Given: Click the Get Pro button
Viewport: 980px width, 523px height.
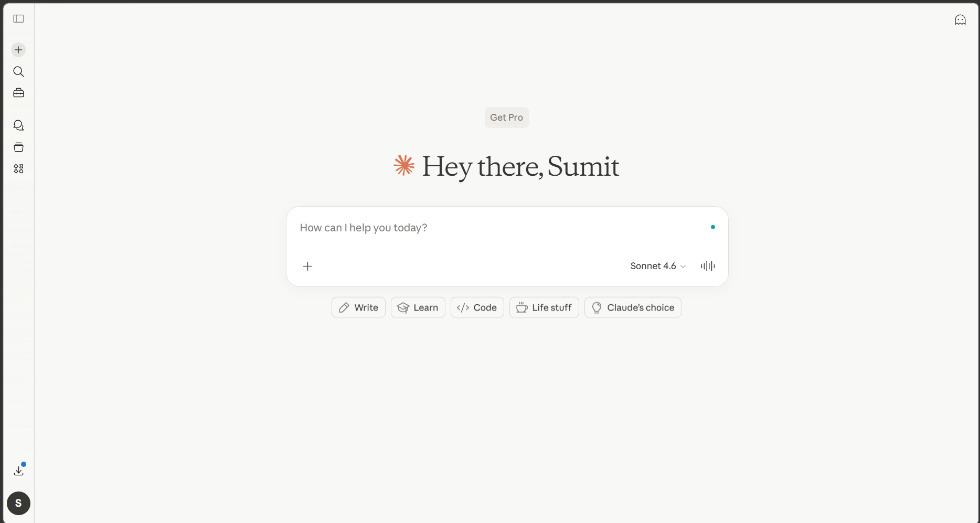Looking at the screenshot, I should (506, 118).
